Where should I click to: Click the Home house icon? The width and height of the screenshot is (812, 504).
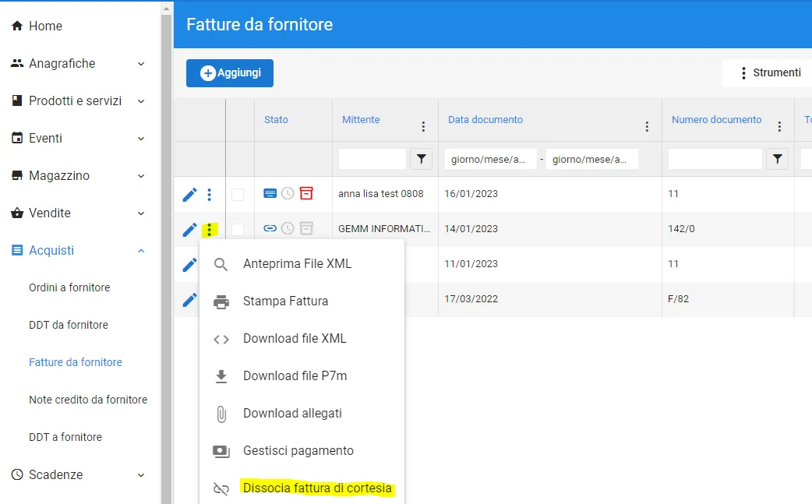(17, 26)
